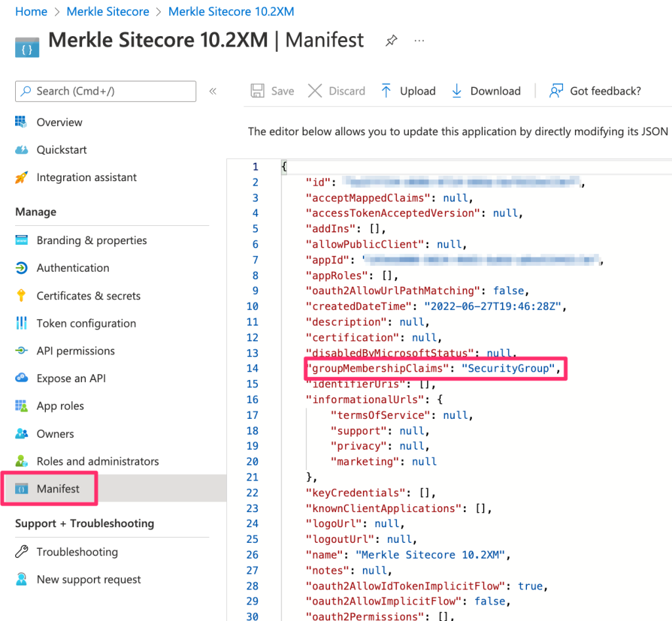
Task: Open API permissions page
Action: [x=76, y=351]
